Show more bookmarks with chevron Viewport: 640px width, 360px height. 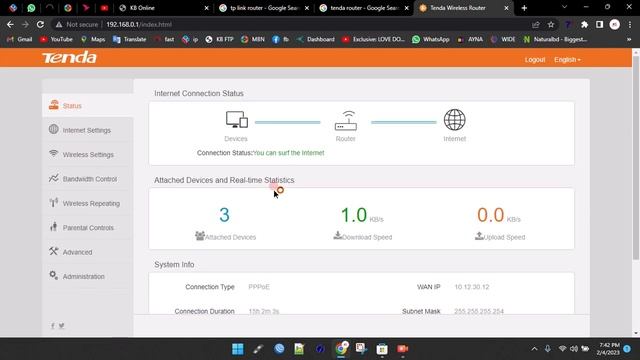tap(629, 39)
